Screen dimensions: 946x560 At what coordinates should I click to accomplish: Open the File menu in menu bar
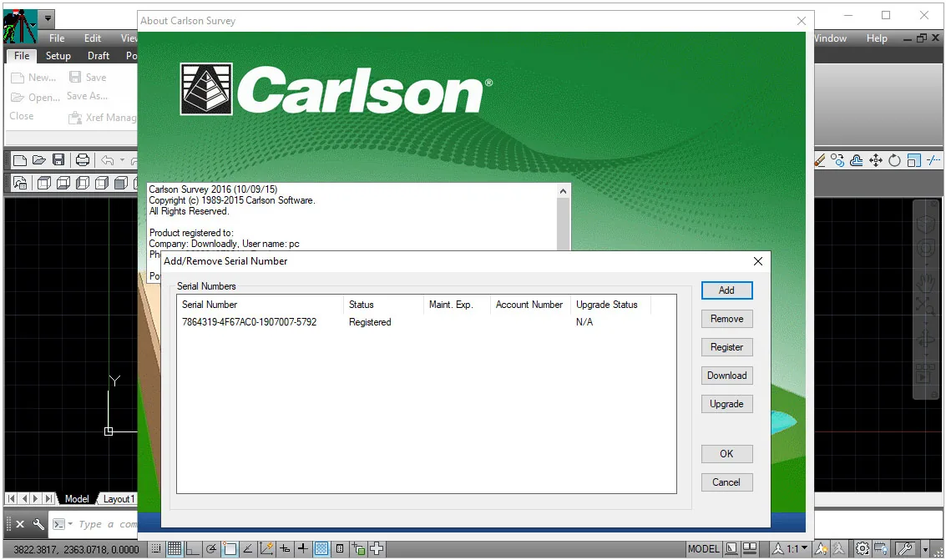(x=57, y=38)
